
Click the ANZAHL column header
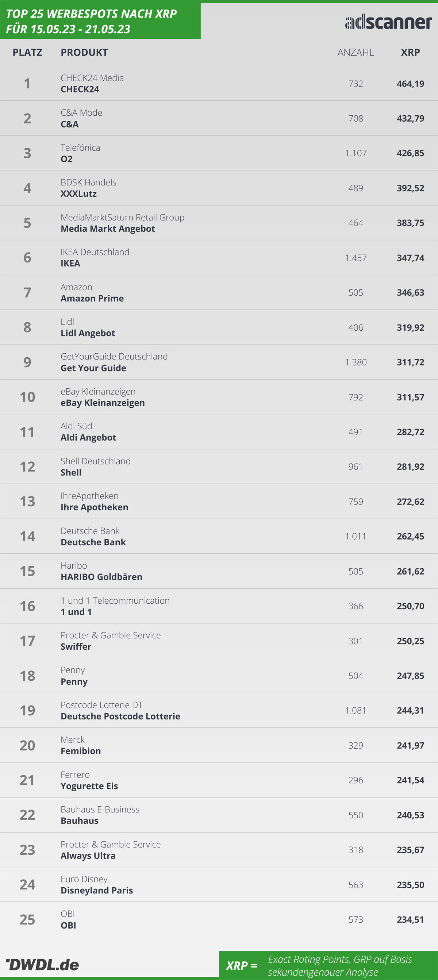pyautogui.click(x=356, y=53)
